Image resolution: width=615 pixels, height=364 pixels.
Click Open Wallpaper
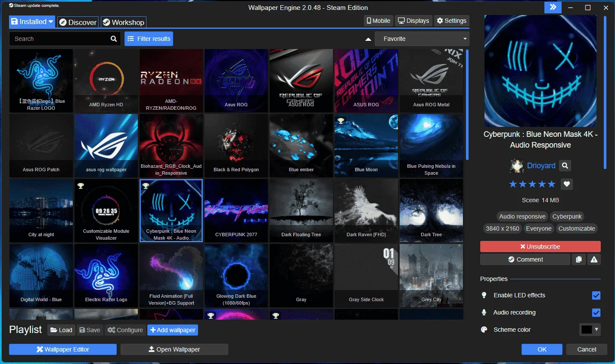[x=174, y=349]
